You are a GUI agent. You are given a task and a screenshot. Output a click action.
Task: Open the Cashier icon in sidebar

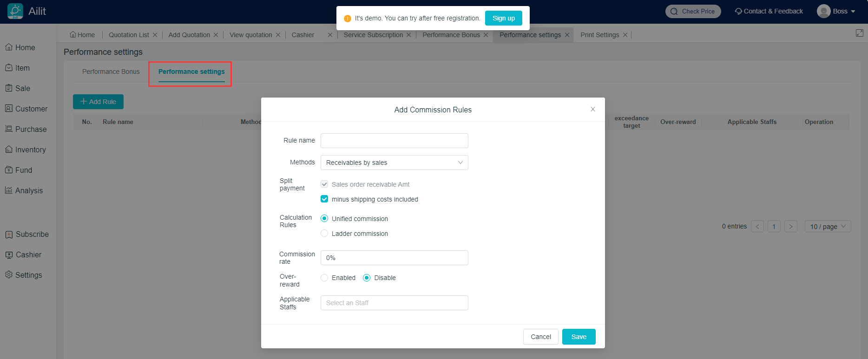click(9, 255)
